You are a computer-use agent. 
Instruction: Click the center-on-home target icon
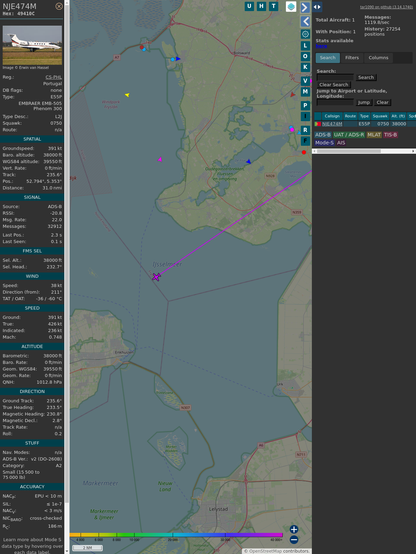[305, 34]
